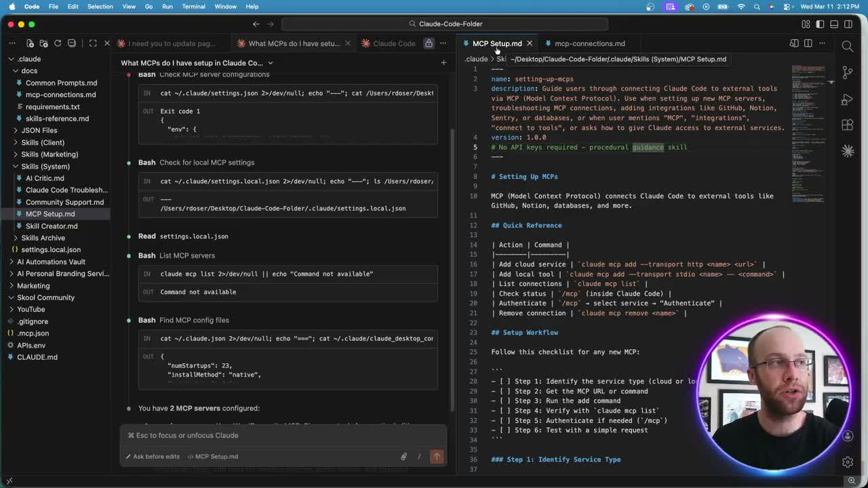Open markdown preview to the side
Viewport: 868px width, 488px height.
(794, 43)
